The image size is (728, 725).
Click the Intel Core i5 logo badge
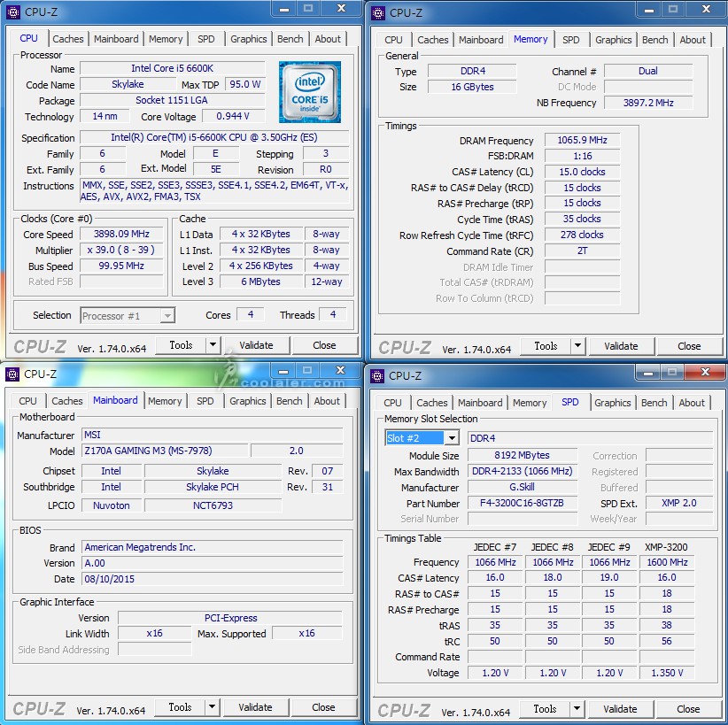[309, 91]
